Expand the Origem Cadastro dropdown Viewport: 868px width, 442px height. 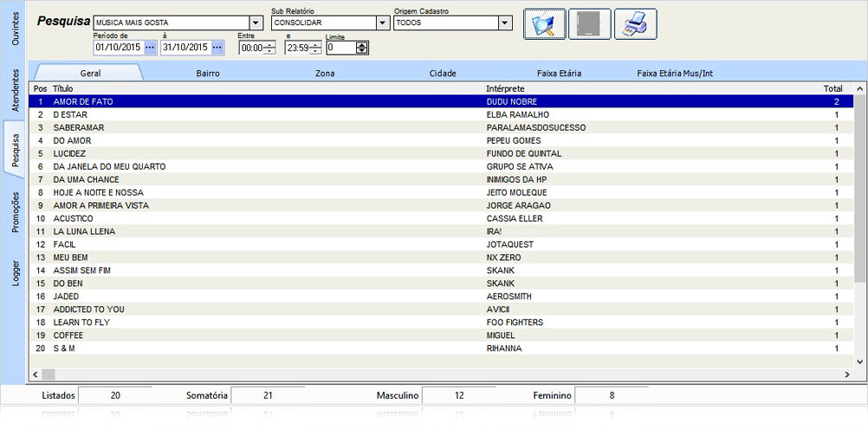coord(505,23)
